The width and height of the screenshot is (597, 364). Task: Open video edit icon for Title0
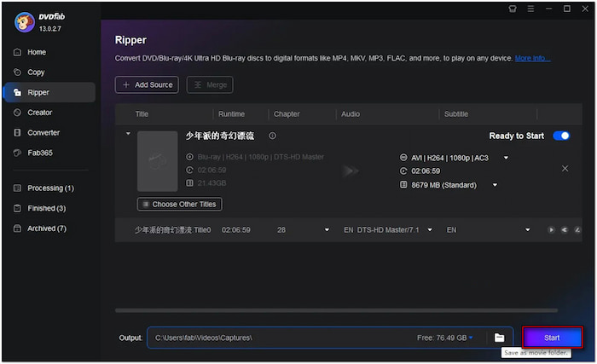pos(577,229)
